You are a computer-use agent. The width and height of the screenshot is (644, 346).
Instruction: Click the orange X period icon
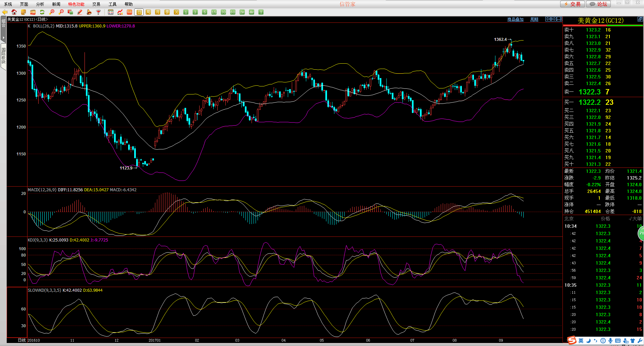tap(176, 12)
